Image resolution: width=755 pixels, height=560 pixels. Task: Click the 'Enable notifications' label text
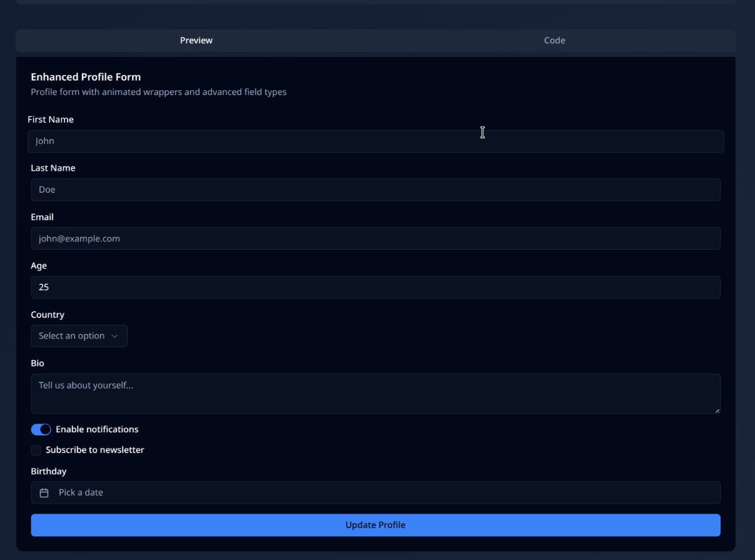pos(97,429)
